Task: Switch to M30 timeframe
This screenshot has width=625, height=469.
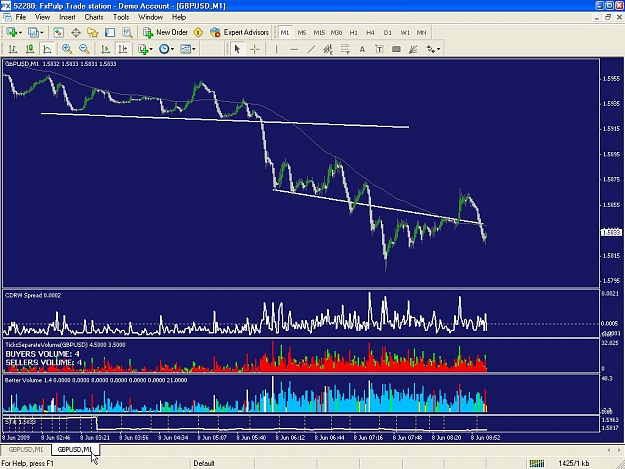Action: [336, 33]
